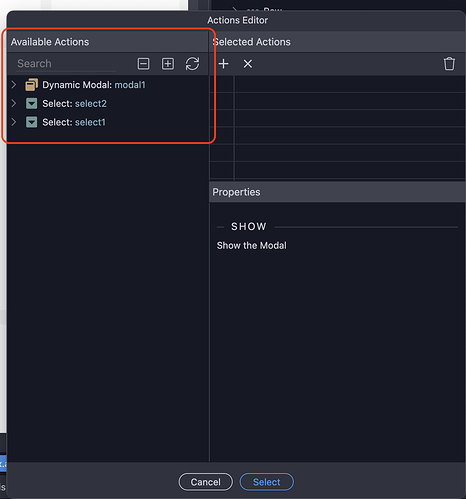Expand the Select: select1 node
466x499 pixels.
point(14,122)
